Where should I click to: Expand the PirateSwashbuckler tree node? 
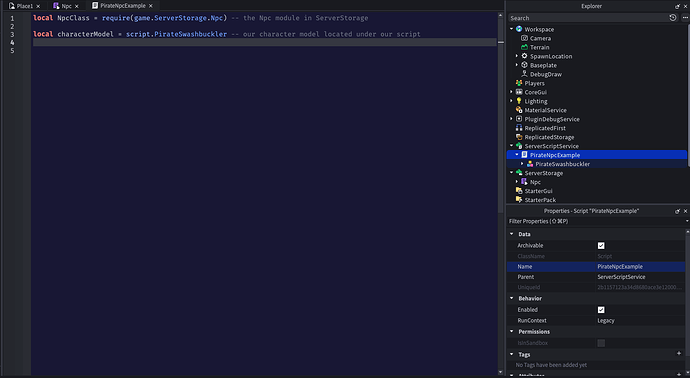(522, 164)
